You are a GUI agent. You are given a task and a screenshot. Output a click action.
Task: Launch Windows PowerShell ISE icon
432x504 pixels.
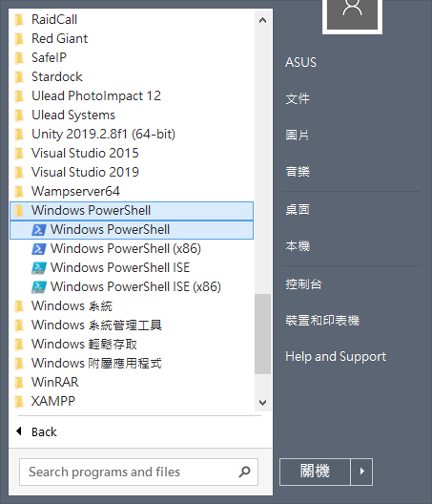pyautogui.click(x=39, y=268)
